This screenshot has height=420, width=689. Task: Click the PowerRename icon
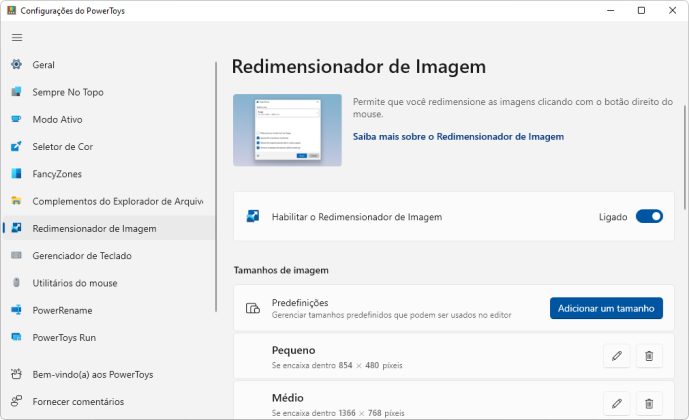[x=16, y=310]
